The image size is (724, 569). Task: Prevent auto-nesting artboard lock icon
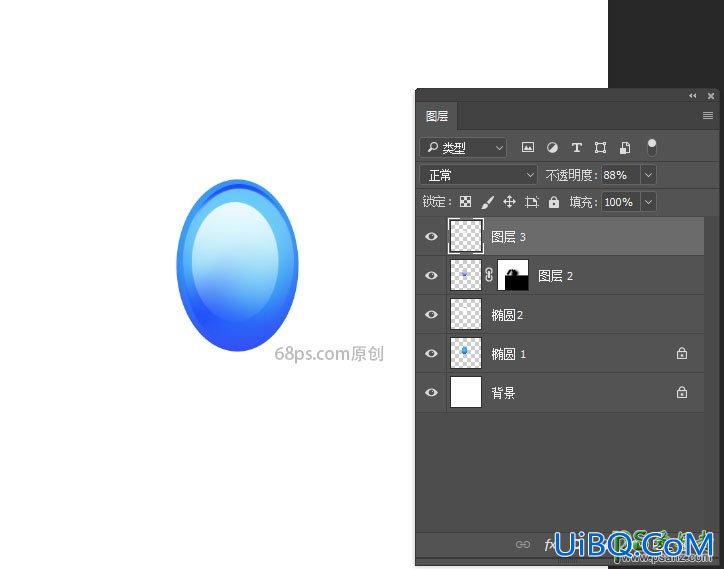pos(531,202)
